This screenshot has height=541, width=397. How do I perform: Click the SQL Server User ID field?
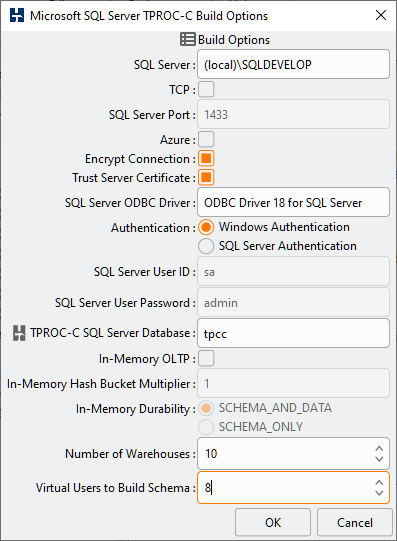(293, 272)
